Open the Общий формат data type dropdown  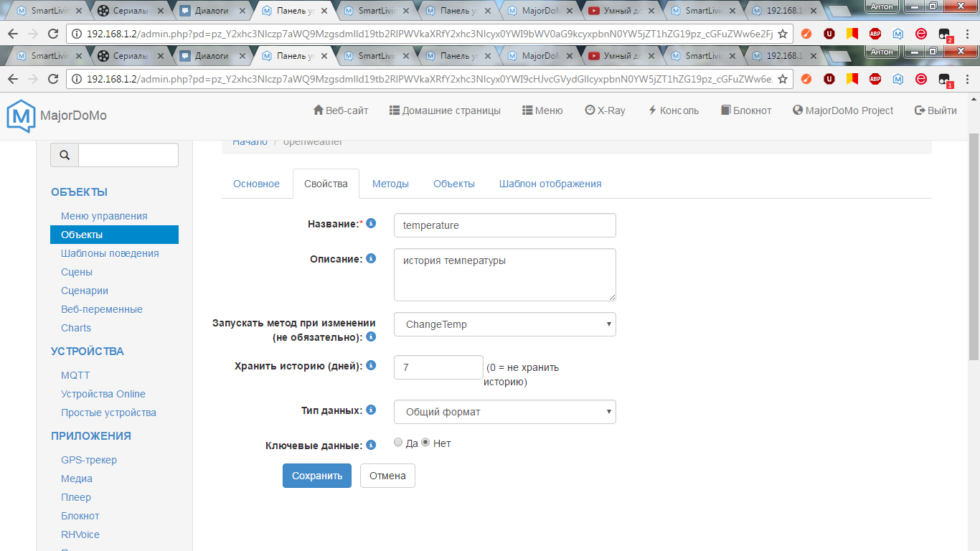tap(505, 412)
